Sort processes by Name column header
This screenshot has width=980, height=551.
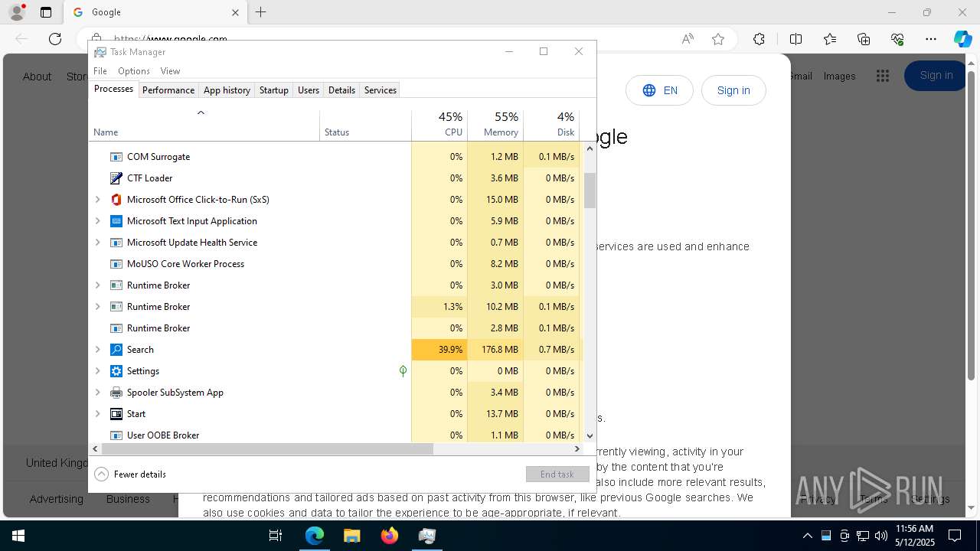click(204, 125)
